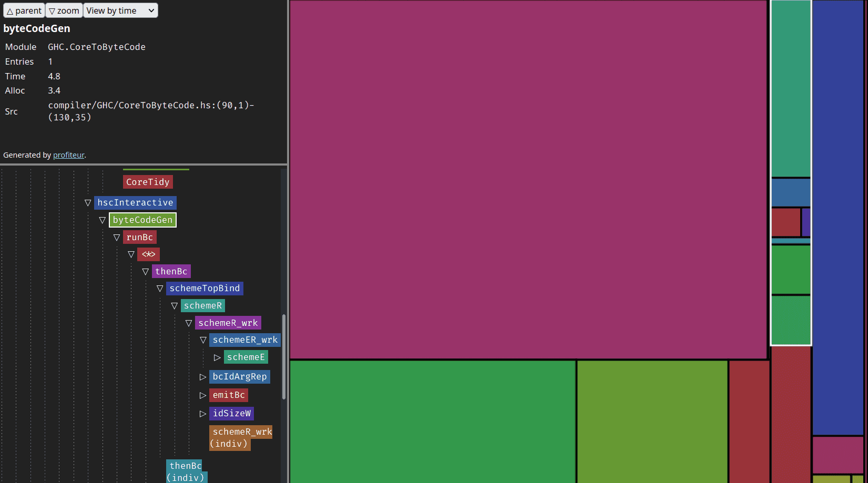Screen dimensions: 868x483
Task: Select the thenBc (indiv) tree item
Action: [186, 471]
